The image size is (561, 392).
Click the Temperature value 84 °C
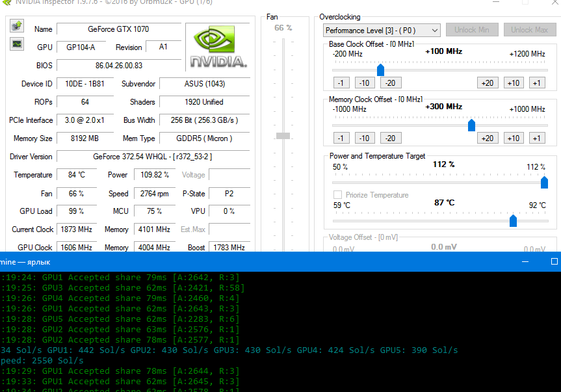(77, 175)
